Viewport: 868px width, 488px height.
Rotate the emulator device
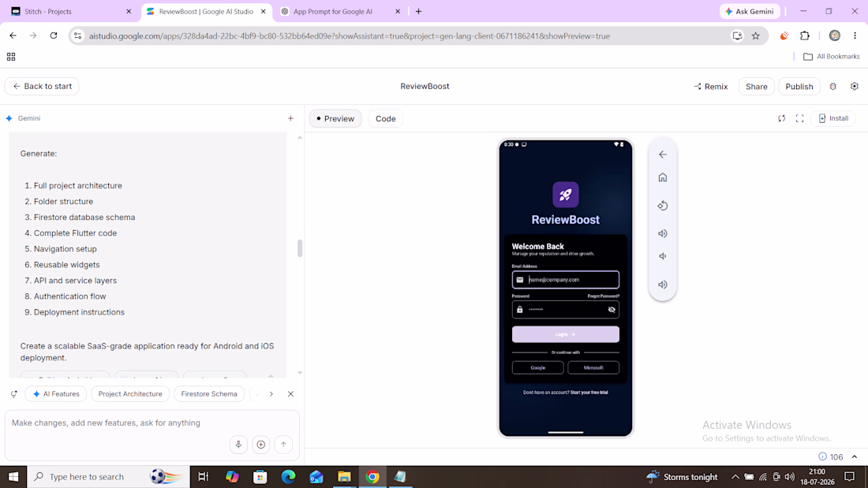tap(663, 206)
